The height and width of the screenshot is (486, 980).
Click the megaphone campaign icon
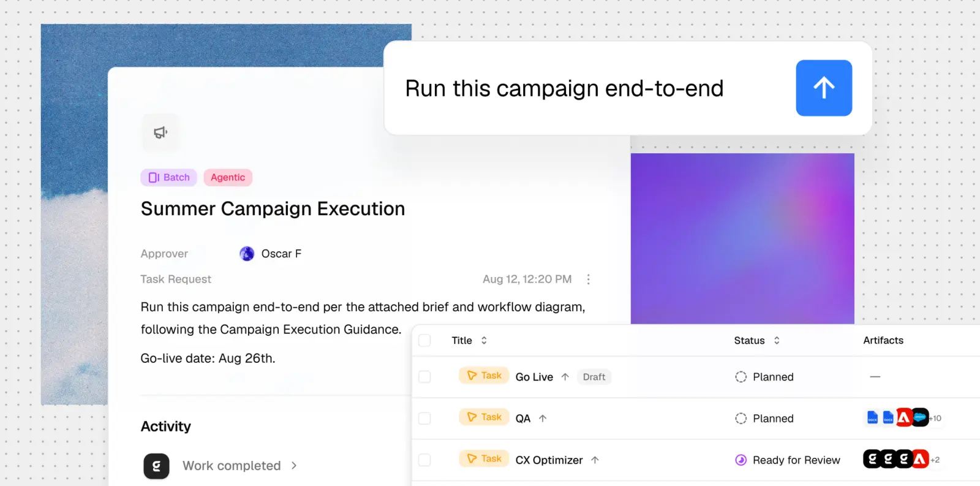tap(160, 132)
